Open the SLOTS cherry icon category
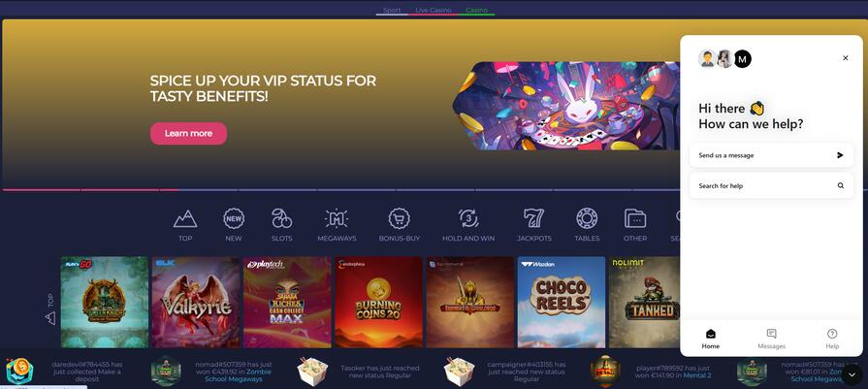The width and height of the screenshot is (868, 389). coord(282,218)
